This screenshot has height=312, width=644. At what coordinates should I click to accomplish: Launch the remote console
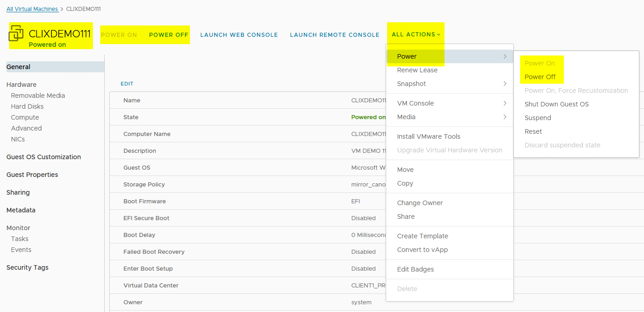coord(334,35)
